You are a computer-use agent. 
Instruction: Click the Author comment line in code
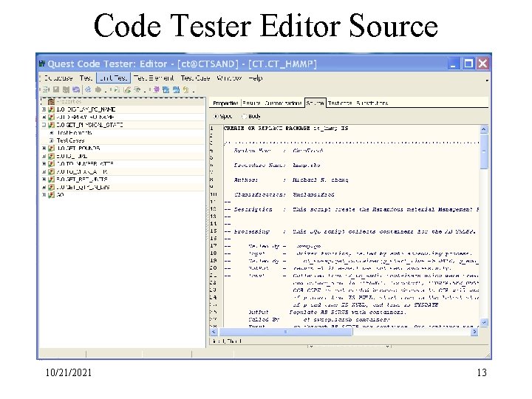[x=291, y=180]
